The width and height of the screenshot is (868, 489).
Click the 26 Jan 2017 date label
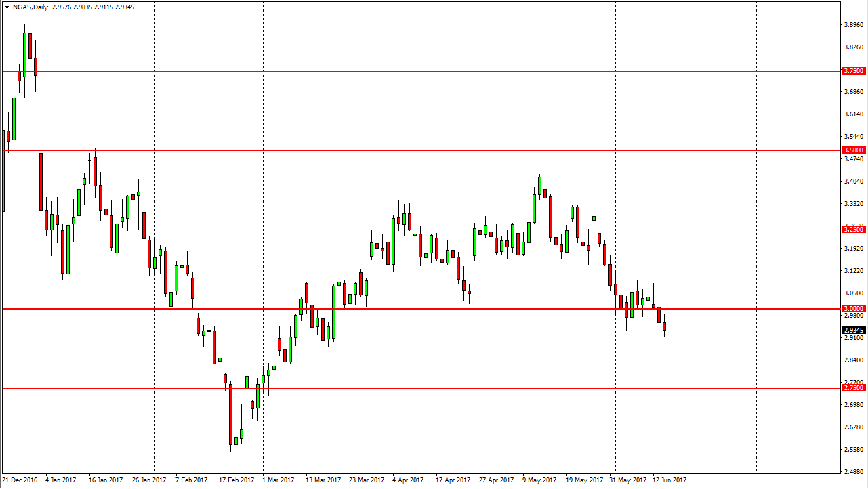(149, 480)
